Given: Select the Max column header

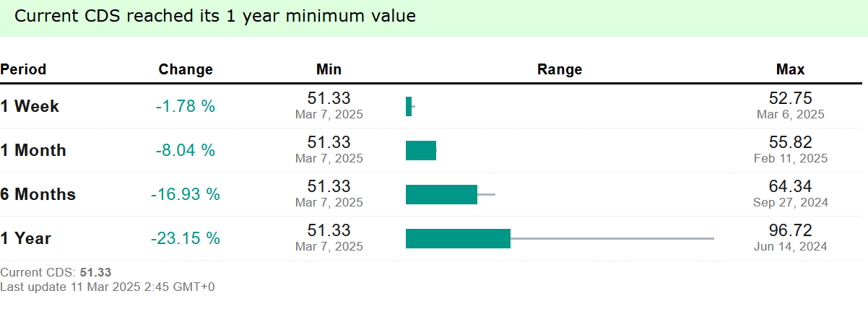Looking at the screenshot, I should tap(791, 69).
